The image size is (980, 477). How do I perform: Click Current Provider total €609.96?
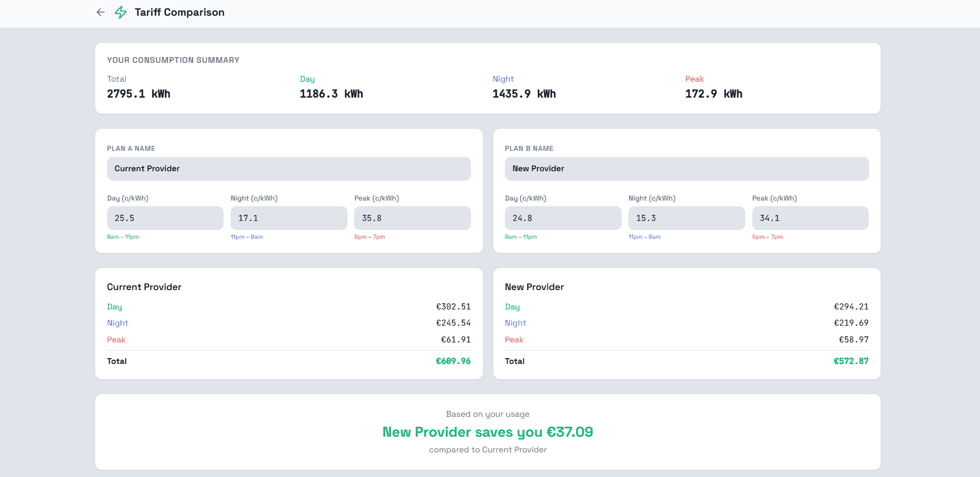click(453, 361)
